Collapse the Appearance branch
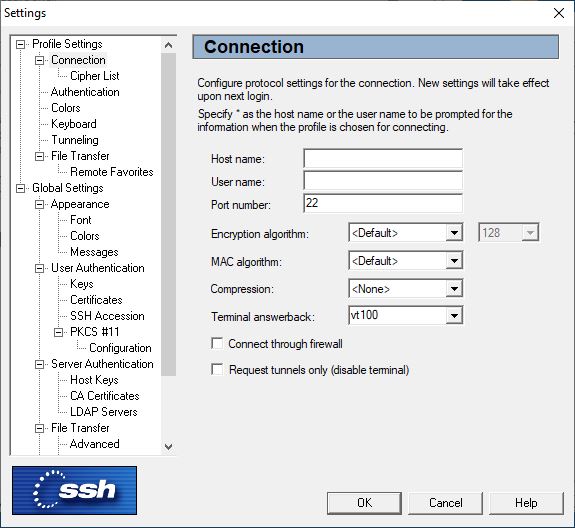Screen dimensions: 575x528 [x=40, y=205]
